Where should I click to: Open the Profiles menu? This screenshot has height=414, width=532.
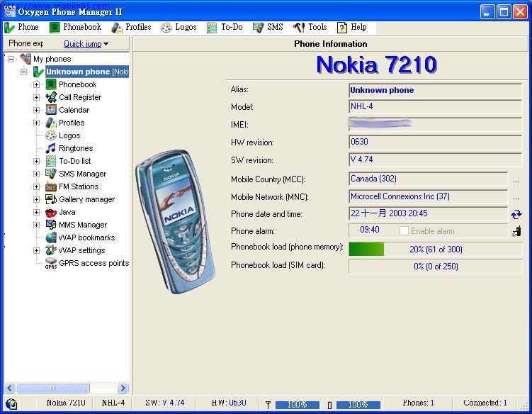[x=131, y=27]
